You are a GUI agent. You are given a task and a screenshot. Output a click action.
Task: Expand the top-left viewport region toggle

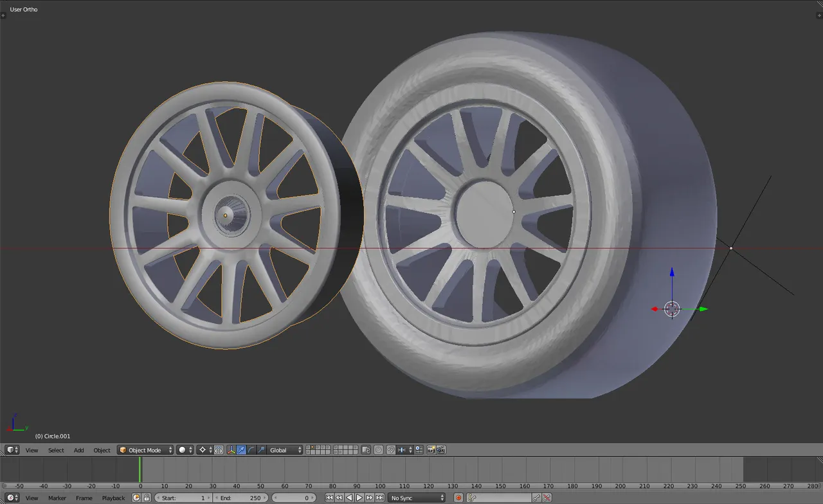3,15
